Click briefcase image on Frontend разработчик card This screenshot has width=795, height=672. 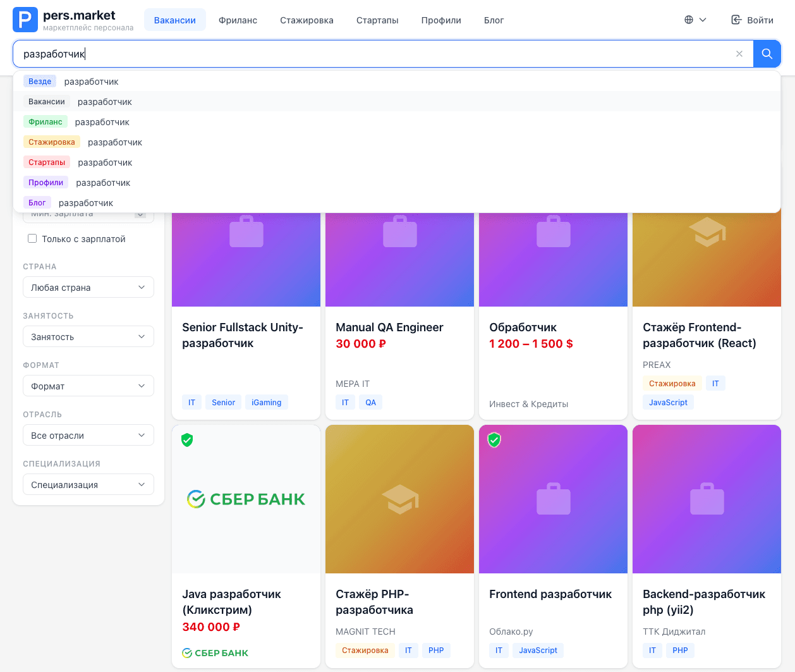(x=554, y=499)
